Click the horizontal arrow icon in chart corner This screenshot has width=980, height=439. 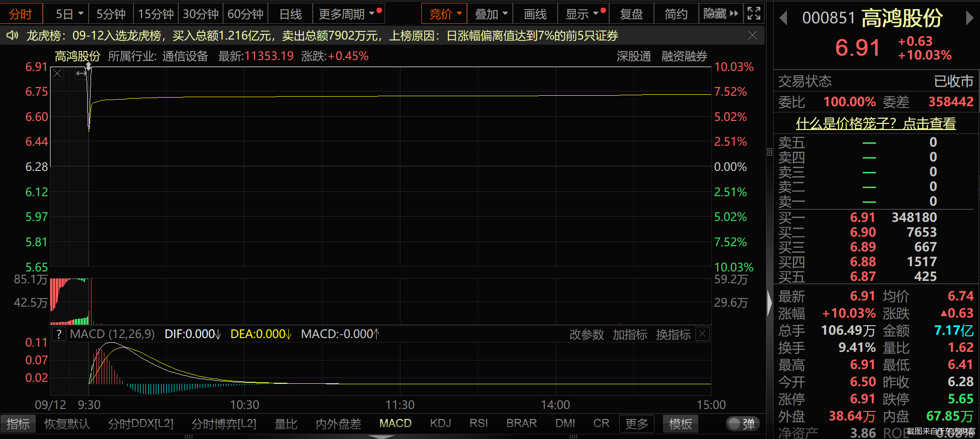[82, 73]
